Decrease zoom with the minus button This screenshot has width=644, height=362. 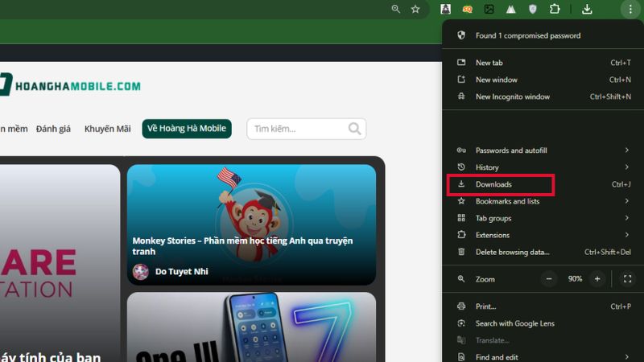click(x=550, y=278)
